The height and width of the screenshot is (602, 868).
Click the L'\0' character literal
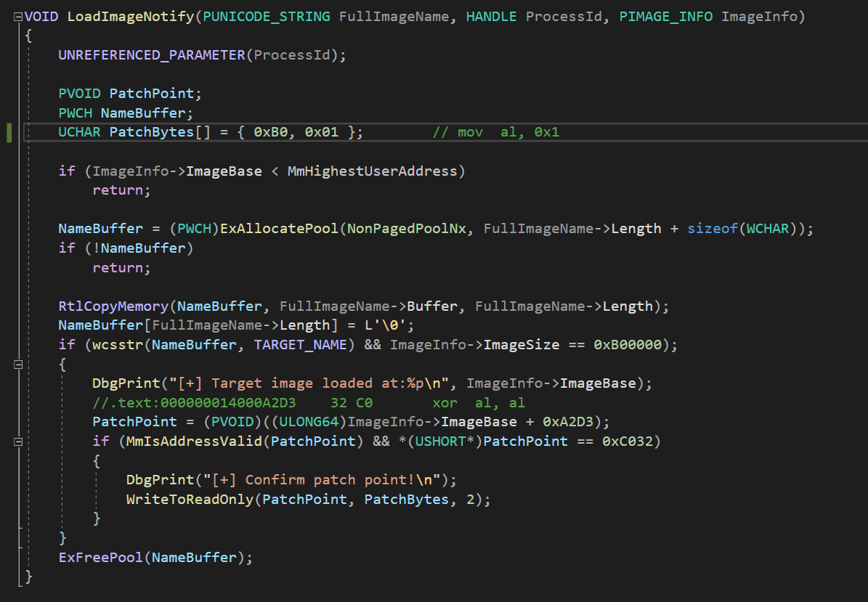point(385,325)
